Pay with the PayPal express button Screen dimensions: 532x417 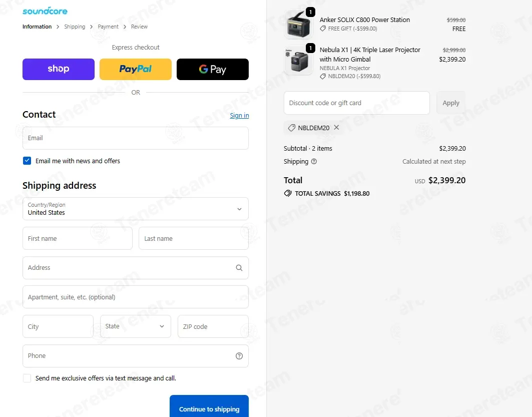pyautogui.click(x=135, y=69)
